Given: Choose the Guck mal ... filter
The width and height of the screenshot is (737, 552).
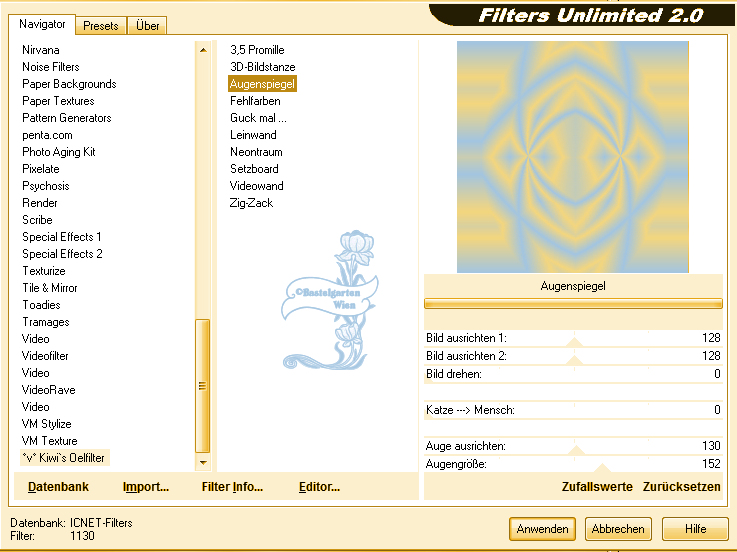Looking at the screenshot, I should pyautogui.click(x=258, y=118).
